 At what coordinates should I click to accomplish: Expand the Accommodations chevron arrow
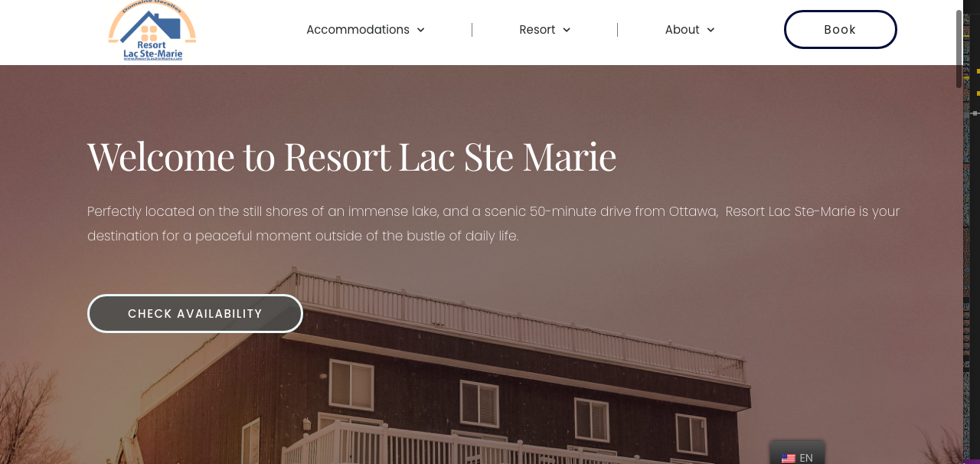(x=420, y=30)
